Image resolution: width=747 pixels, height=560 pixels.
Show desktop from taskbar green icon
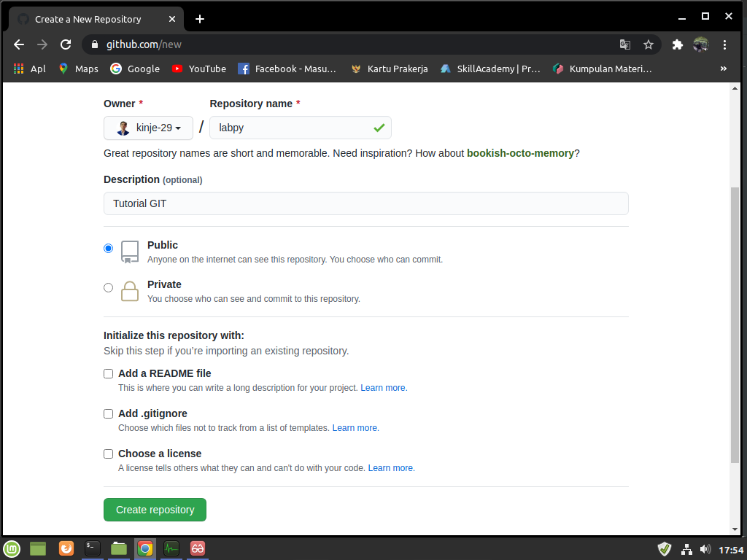38,549
